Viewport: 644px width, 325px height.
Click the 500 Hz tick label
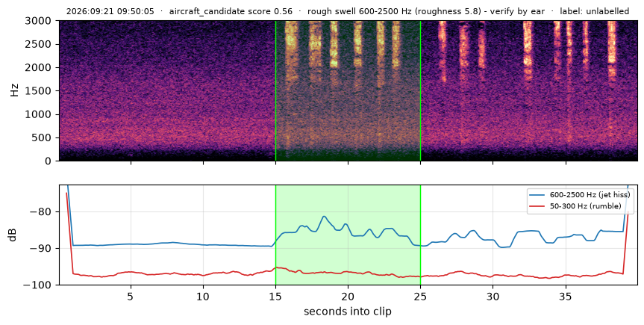pos(43,137)
